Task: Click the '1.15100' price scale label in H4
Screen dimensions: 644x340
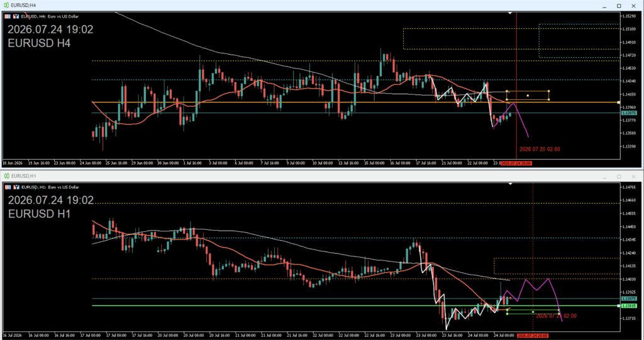Action: click(629, 29)
